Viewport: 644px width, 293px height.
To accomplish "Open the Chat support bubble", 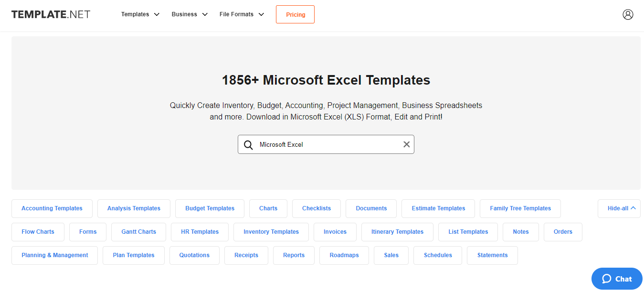I will 617,279.
